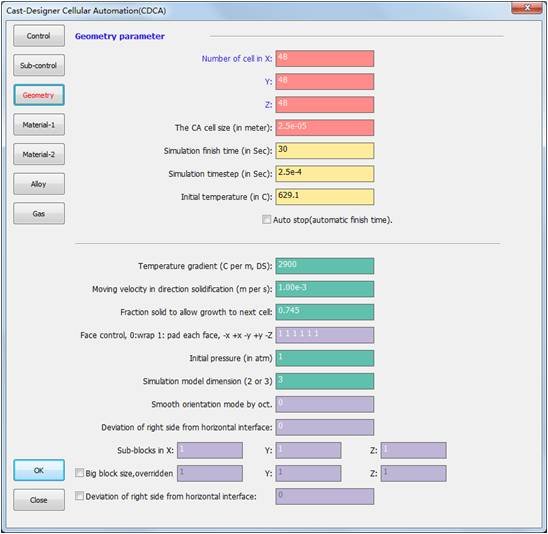Open the Control settings page
Viewport: 548px width, 534px height.
tap(39, 36)
